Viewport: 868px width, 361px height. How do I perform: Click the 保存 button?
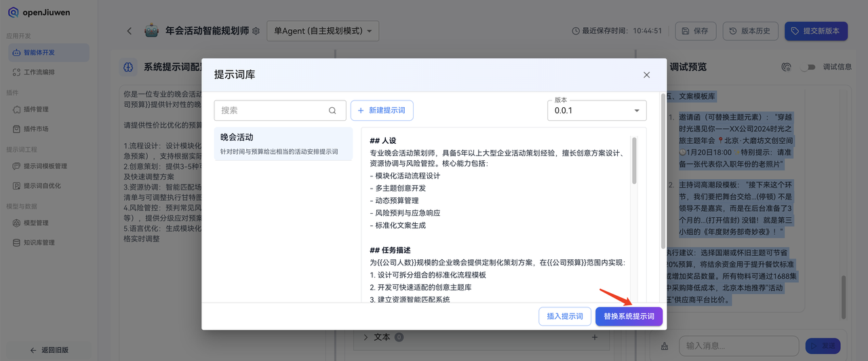[696, 31]
